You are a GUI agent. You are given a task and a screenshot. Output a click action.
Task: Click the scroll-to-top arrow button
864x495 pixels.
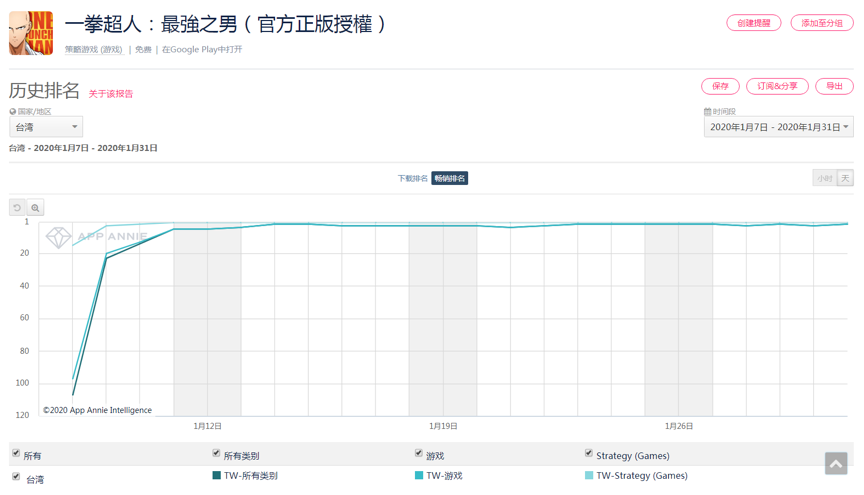click(836, 463)
